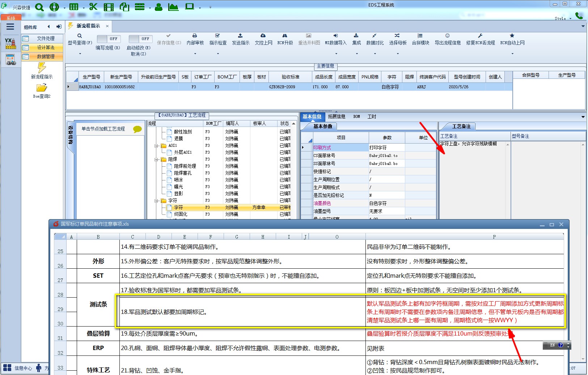Click 指示检查 toolbar button
588x375 pixels.
tap(218, 39)
